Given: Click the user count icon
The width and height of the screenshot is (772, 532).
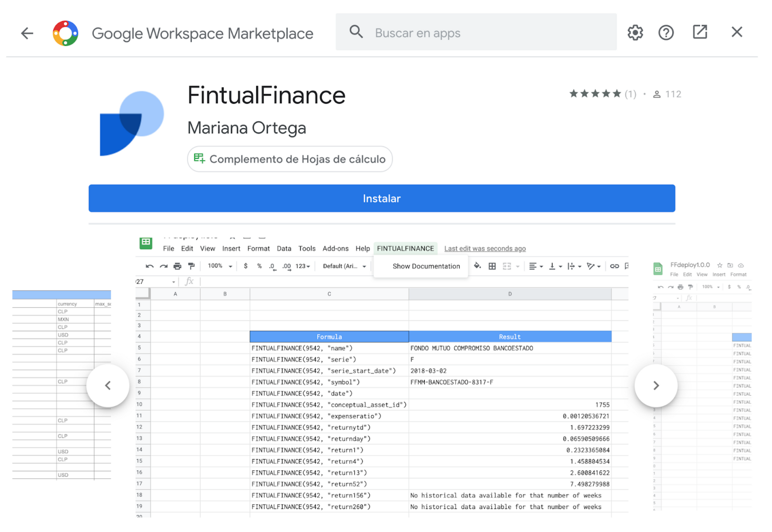Looking at the screenshot, I should pyautogui.click(x=657, y=94).
